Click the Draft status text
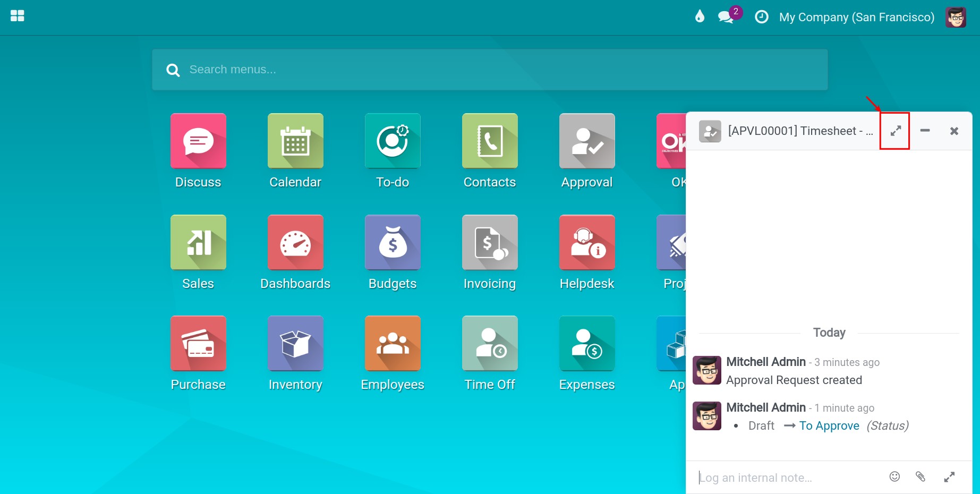This screenshot has width=980, height=494. pyautogui.click(x=761, y=425)
